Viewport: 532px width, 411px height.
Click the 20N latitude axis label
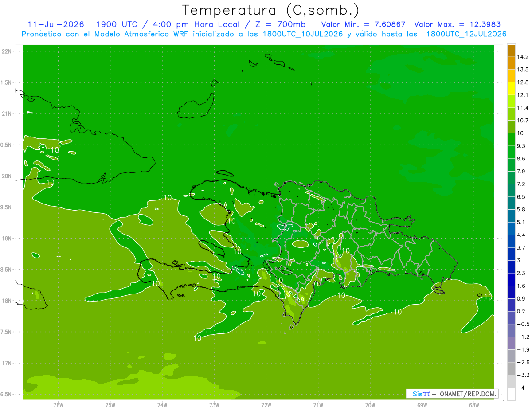click(7, 176)
